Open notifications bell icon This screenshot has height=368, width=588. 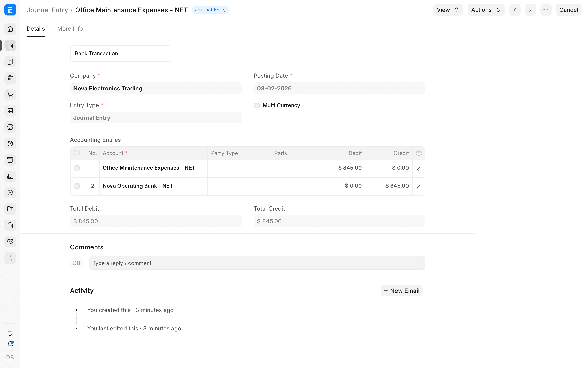click(10, 344)
